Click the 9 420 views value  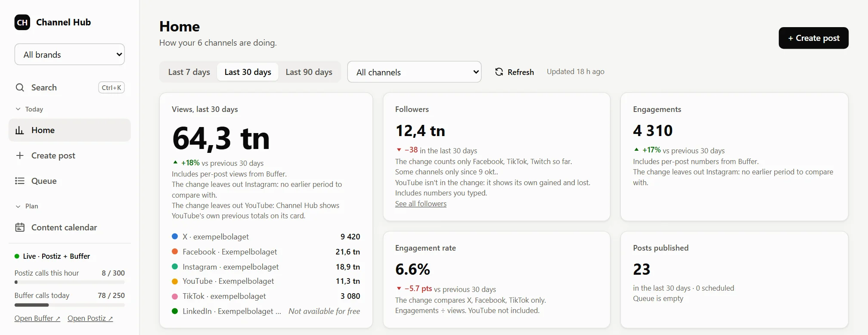[x=350, y=236]
